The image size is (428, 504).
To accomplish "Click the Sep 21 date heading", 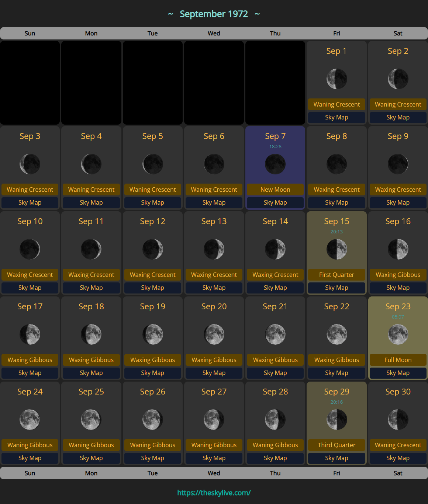I will click(275, 306).
